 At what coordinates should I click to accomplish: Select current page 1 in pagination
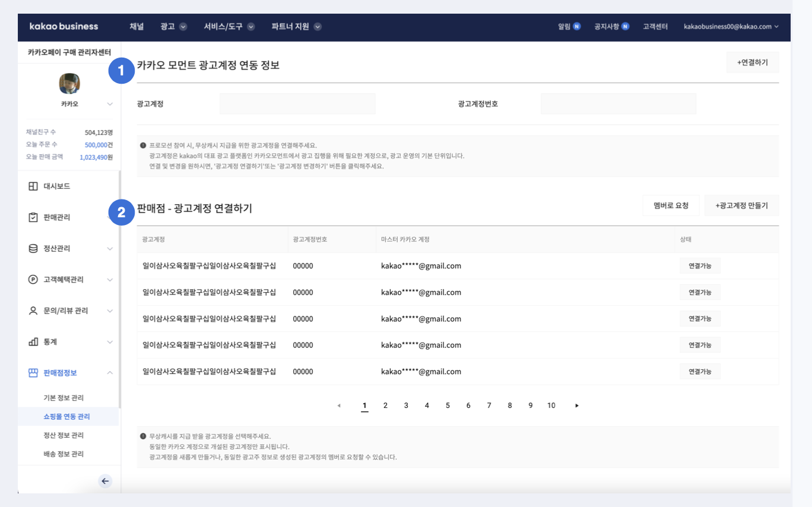[x=364, y=406]
